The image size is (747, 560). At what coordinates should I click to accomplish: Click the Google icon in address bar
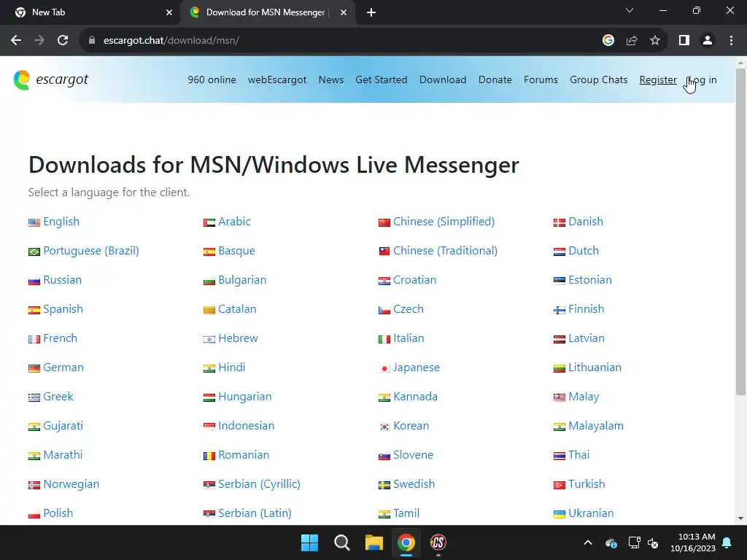[x=608, y=41]
